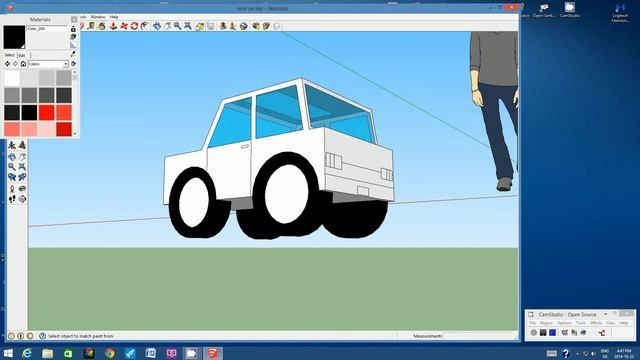Click the Materials forward arrow

(x=15, y=64)
